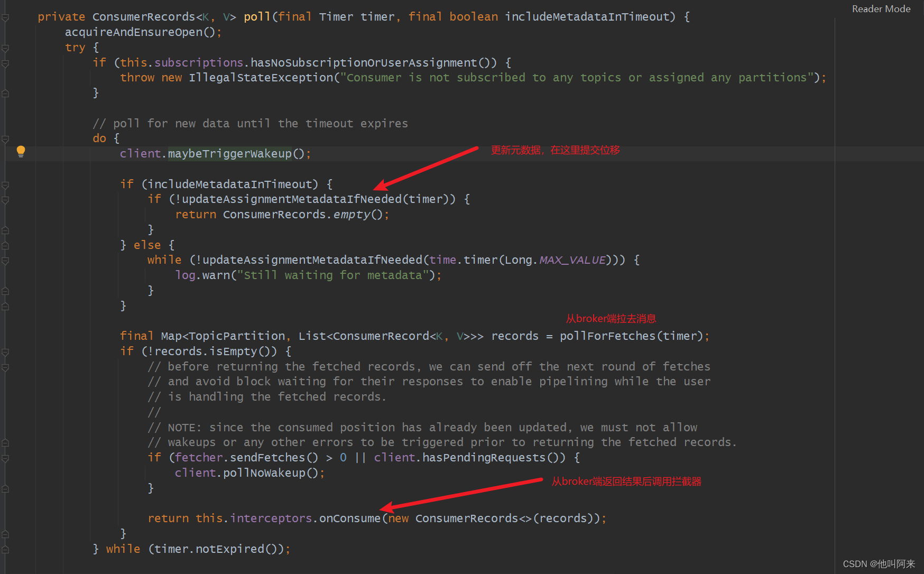Click the MAX_VALUE constant
This screenshot has width=924, height=574.
pos(572,260)
